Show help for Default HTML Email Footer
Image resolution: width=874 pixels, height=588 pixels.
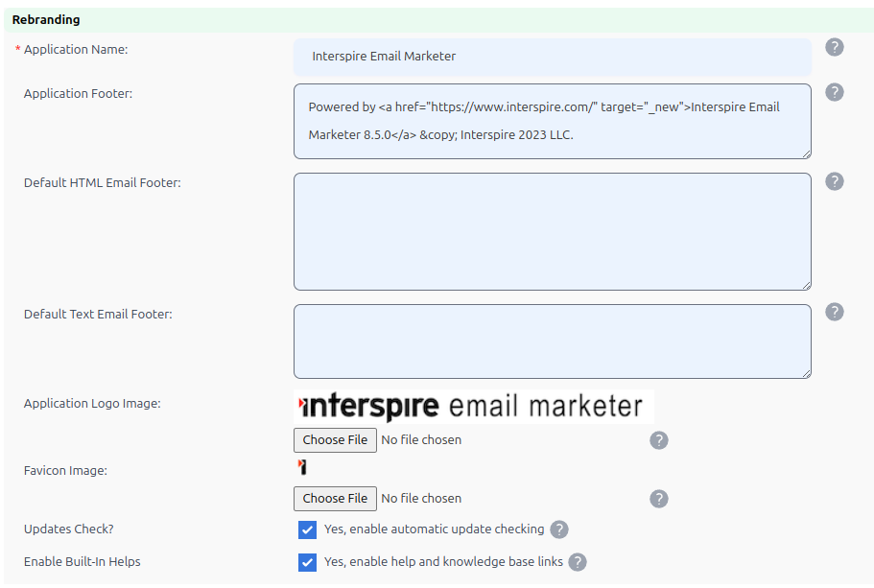834,181
